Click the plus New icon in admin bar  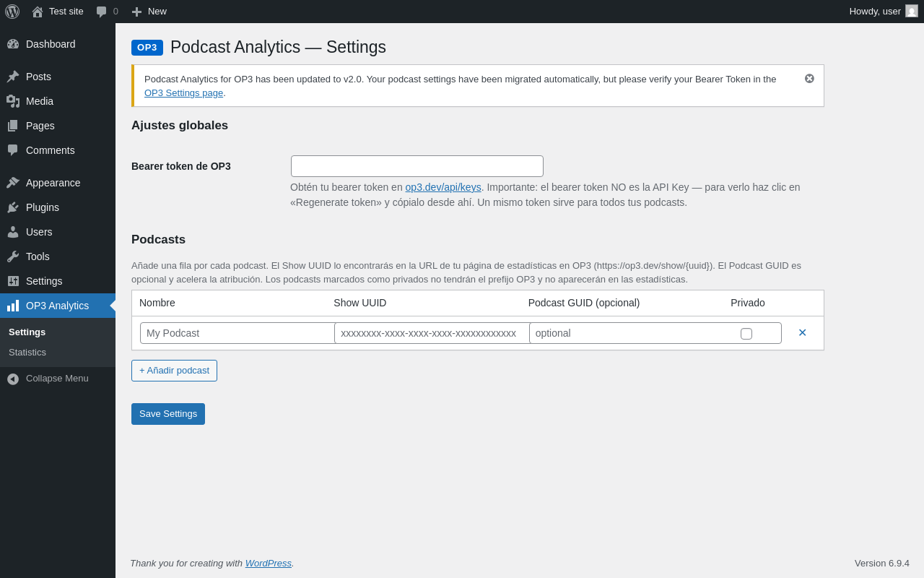coord(137,12)
